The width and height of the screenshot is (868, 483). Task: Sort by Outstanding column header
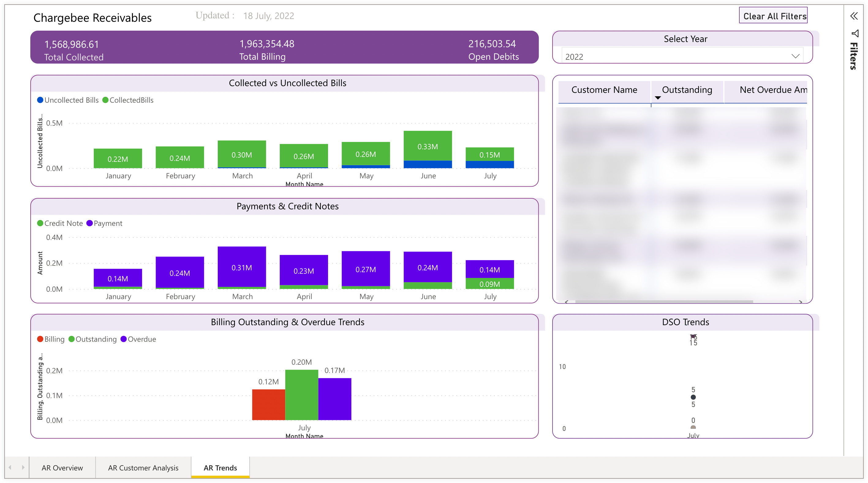687,90
